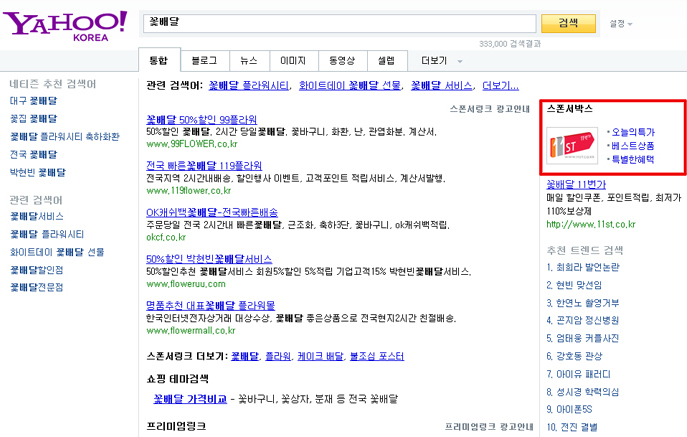
Task: Open result 전국 빠른꽃배달 119플라워
Action: pos(204,166)
